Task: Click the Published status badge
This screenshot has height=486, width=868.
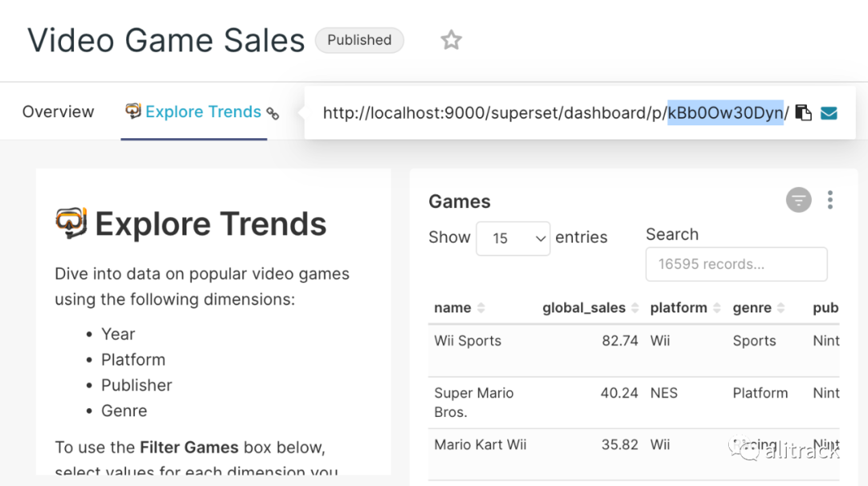Action: pyautogui.click(x=359, y=40)
